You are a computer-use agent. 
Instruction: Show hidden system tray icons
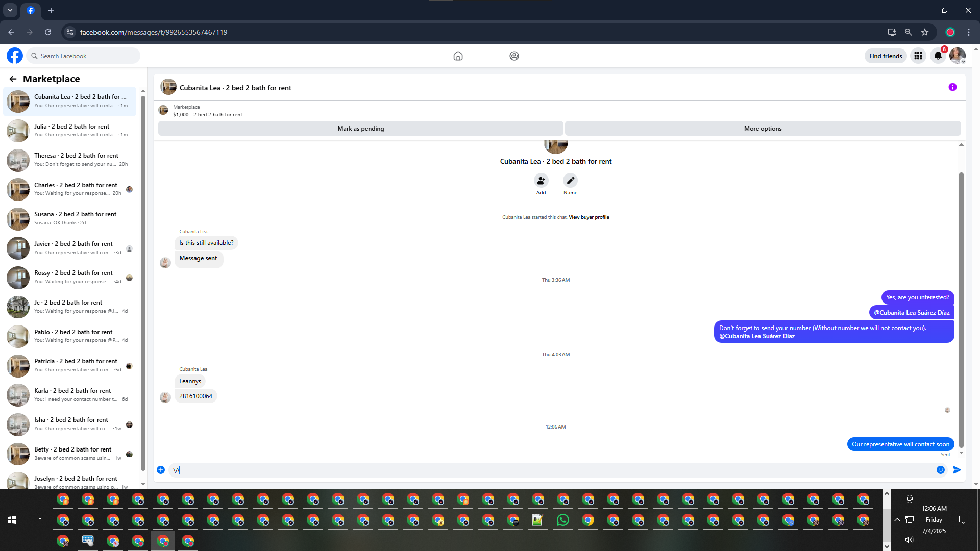(897, 520)
